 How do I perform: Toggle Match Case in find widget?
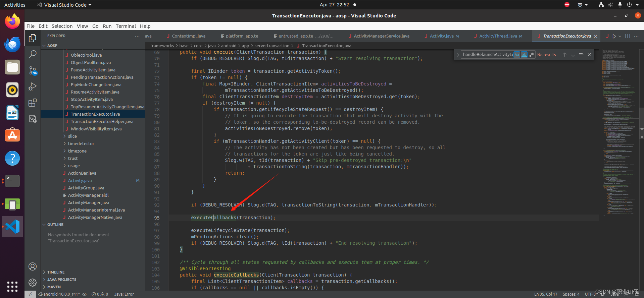pyautogui.click(x=516, y=55)
